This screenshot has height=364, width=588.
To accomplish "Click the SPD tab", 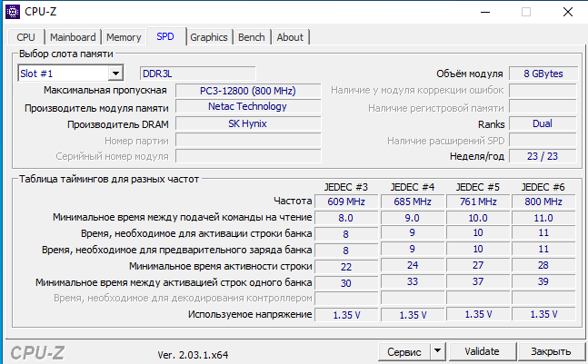I will [165, 36].
